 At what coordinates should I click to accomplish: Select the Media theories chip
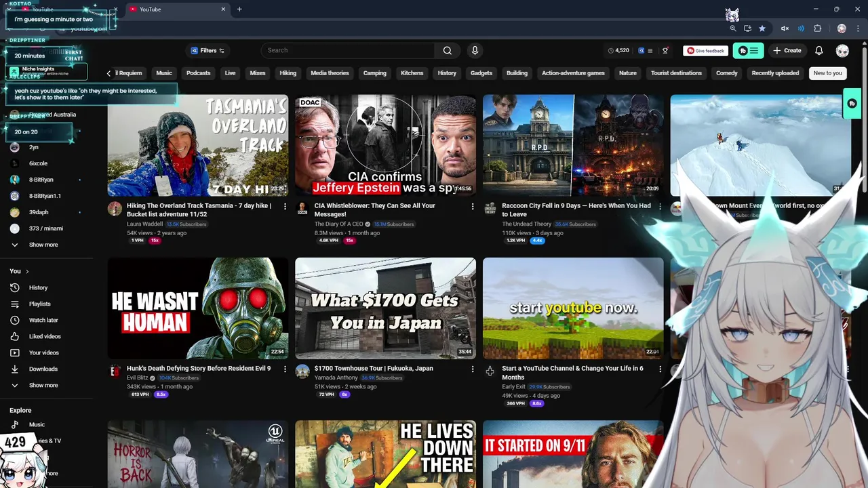click(x=330, y=73)
